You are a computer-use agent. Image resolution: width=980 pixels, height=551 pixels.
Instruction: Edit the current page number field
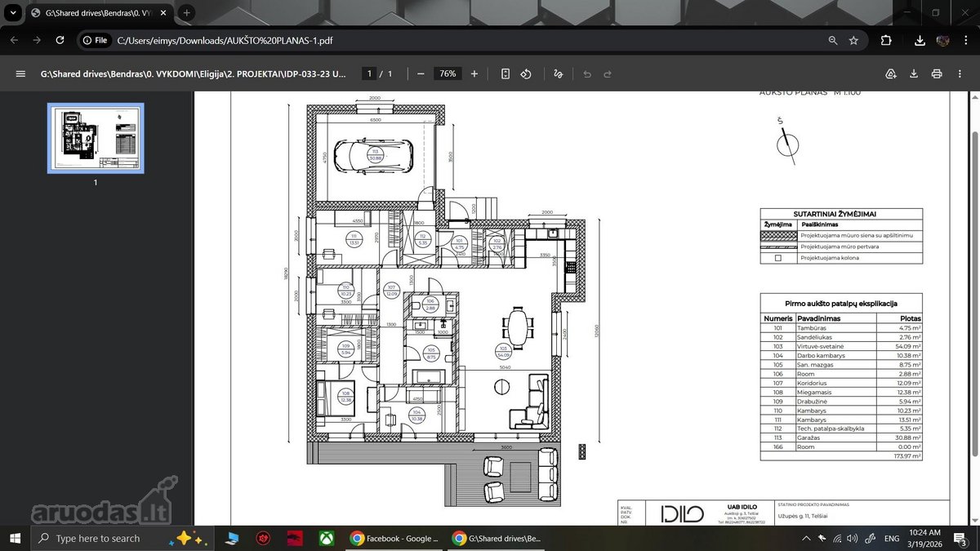(x=370, y=73)
